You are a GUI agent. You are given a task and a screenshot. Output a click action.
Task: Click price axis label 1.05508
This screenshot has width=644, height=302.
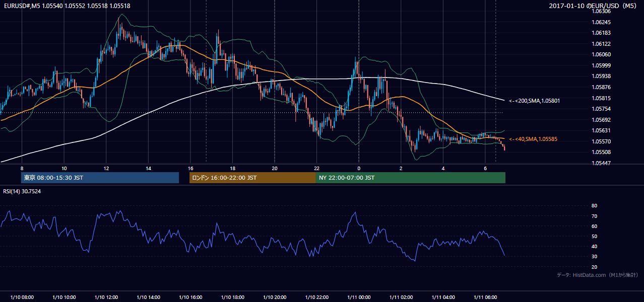pyautogui.click(x=601, y=152)
